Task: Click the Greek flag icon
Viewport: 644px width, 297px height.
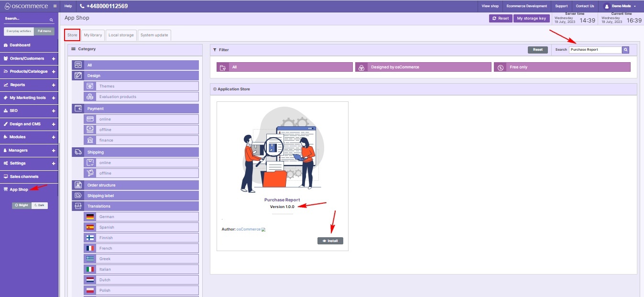Action: (x=90, y=259)
